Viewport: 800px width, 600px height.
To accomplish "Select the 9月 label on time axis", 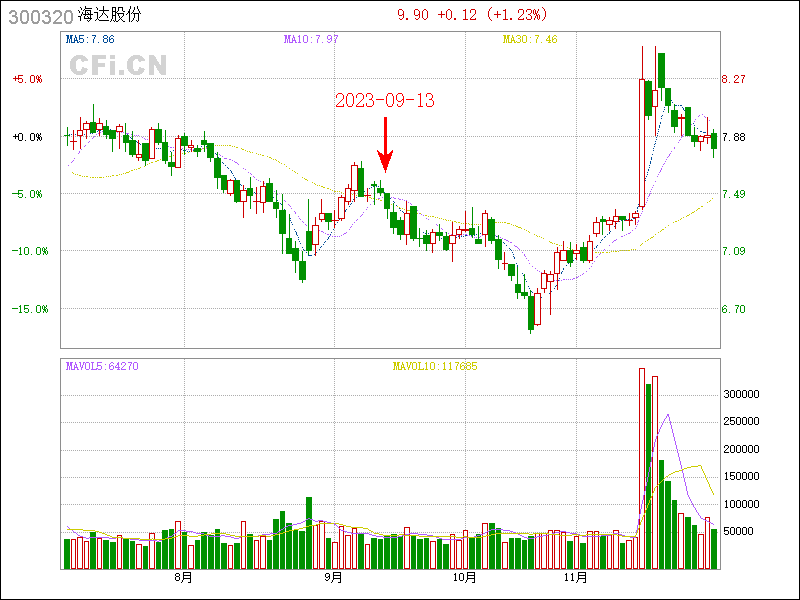I will coord(333,578).
